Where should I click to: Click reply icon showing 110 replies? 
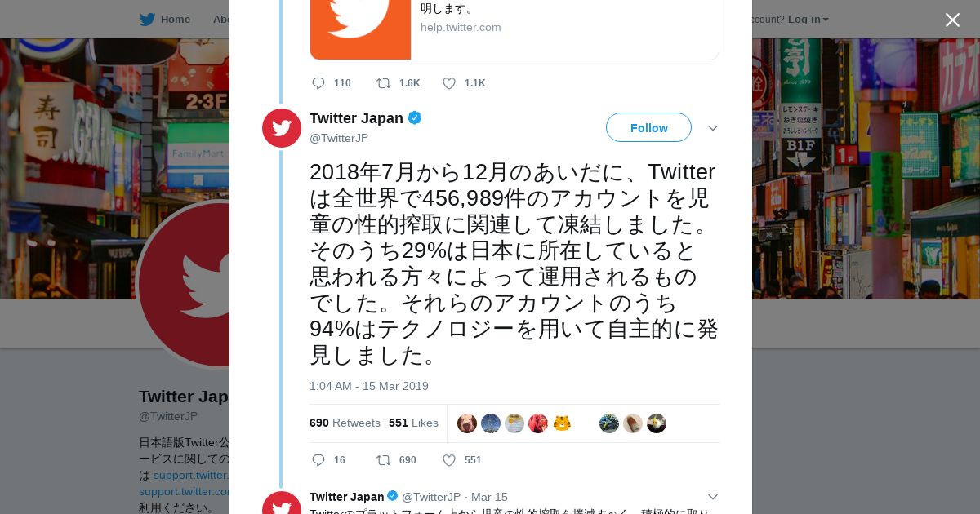click(x=318, y=83)
